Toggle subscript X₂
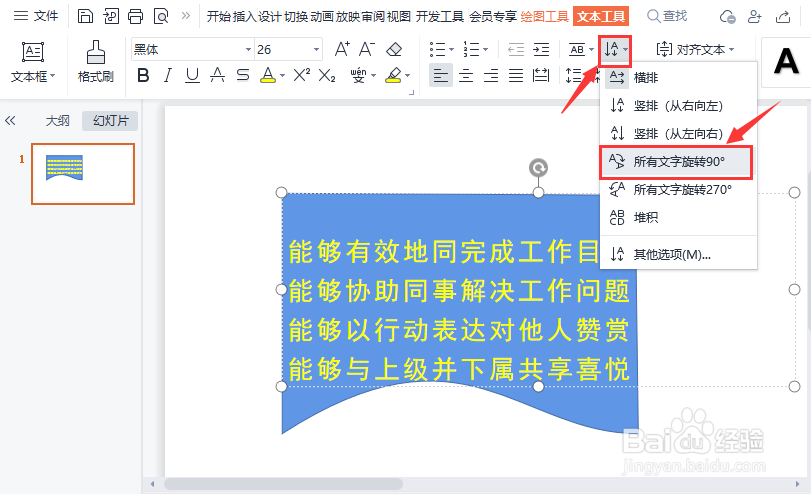 point(327,76)
